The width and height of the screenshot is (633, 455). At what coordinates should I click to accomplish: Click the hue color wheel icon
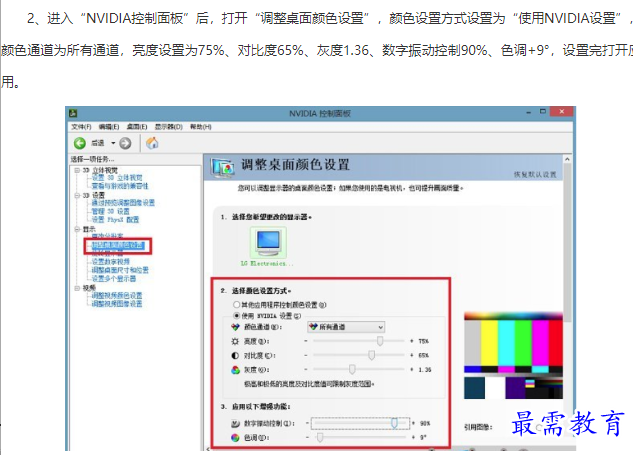pyautogui.click(x=235, y=437)
